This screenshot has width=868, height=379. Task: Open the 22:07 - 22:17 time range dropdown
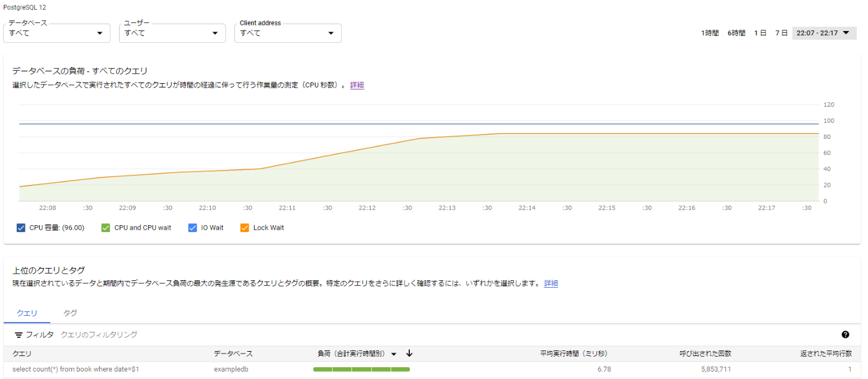click(x=824, y=33)
